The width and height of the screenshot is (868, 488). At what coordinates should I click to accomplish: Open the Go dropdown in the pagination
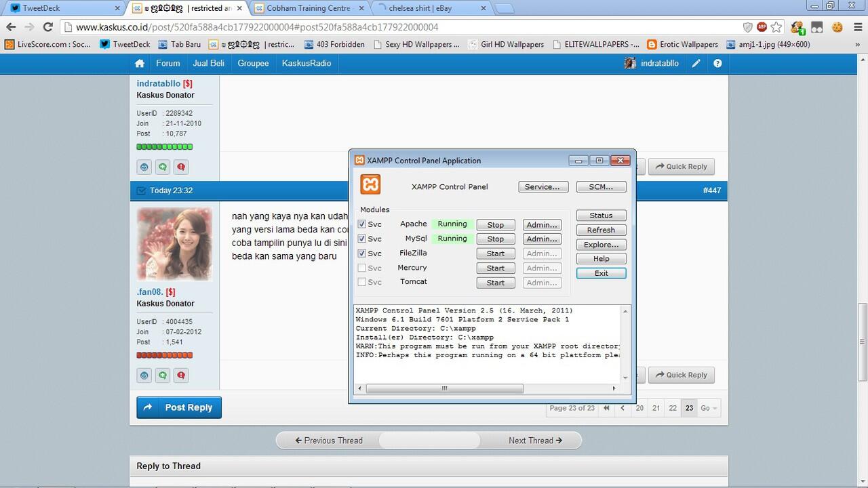click(x=709, y=408)
